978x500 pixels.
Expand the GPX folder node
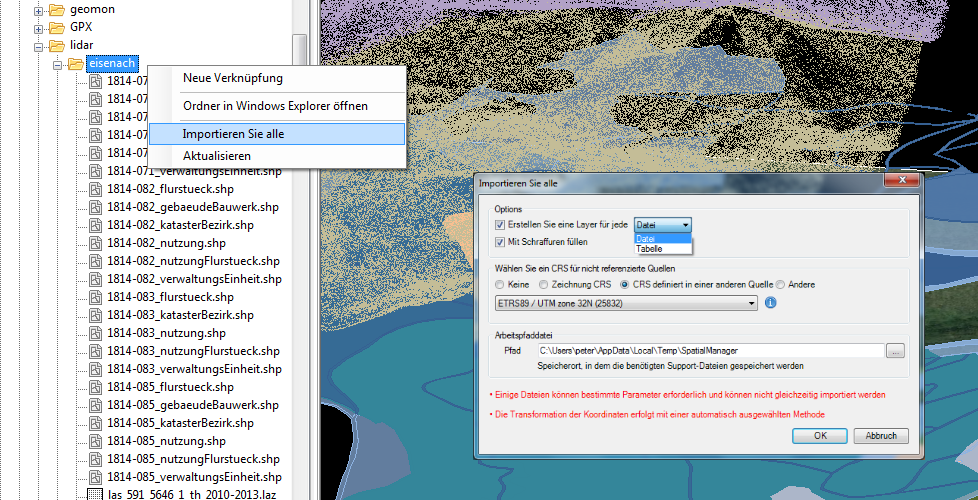[39, 29]
